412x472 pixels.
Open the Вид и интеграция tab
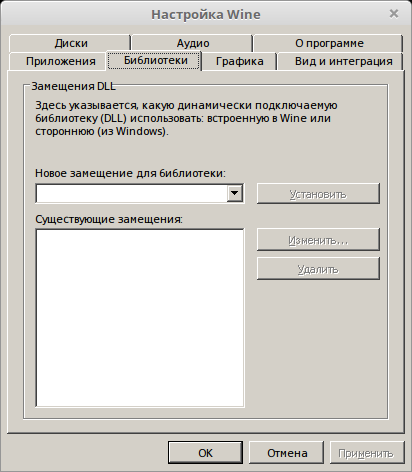click(341, 61)
